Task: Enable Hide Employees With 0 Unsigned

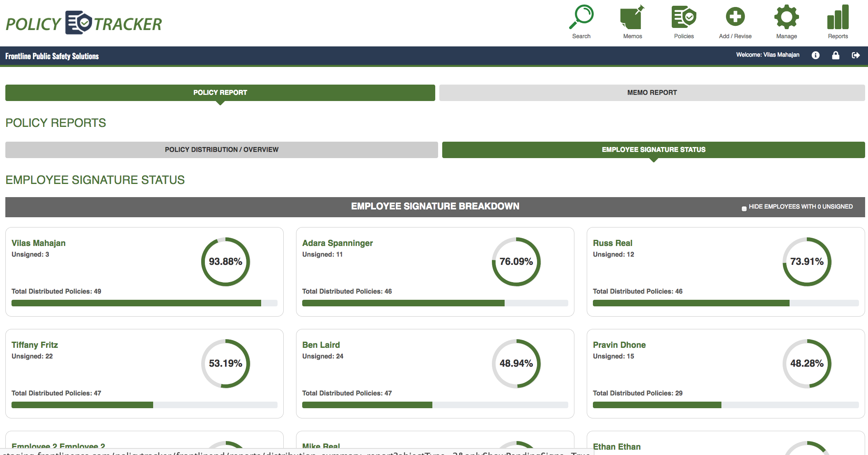Action: pos(743,209)
